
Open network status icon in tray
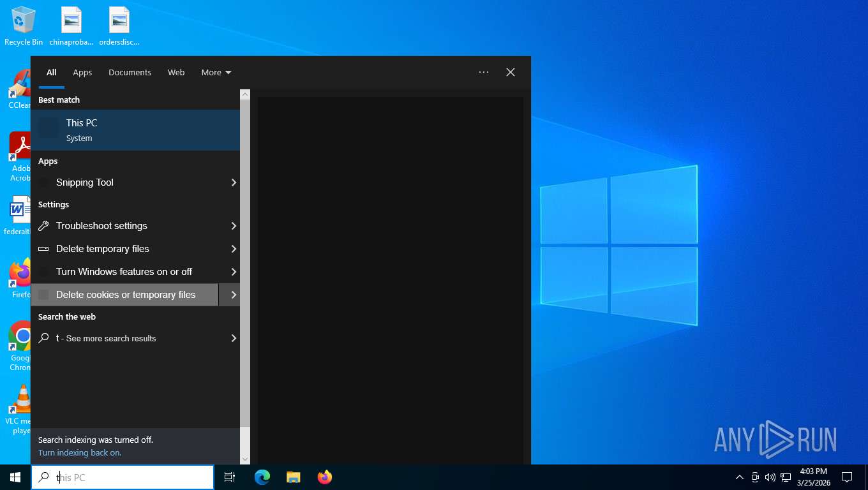point(786,477)
